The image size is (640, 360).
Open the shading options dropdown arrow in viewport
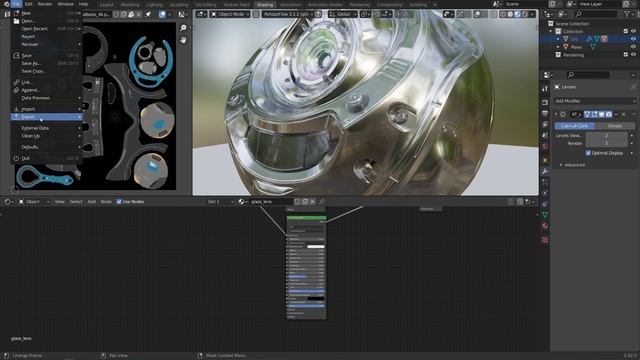533,14
